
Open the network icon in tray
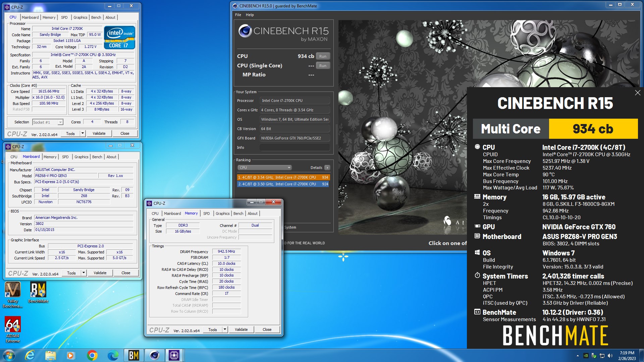pyautogui.click(x=602, y=356)
